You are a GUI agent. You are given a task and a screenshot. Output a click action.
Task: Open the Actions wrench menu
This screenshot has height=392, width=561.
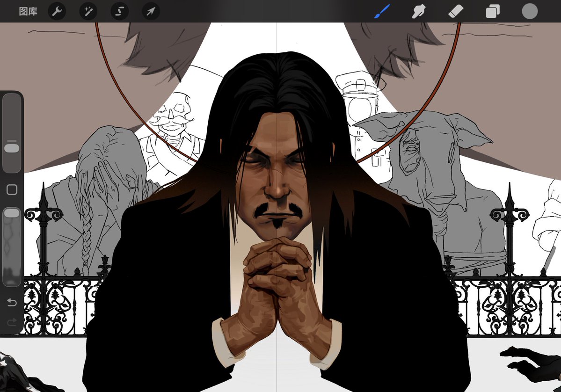57,11
